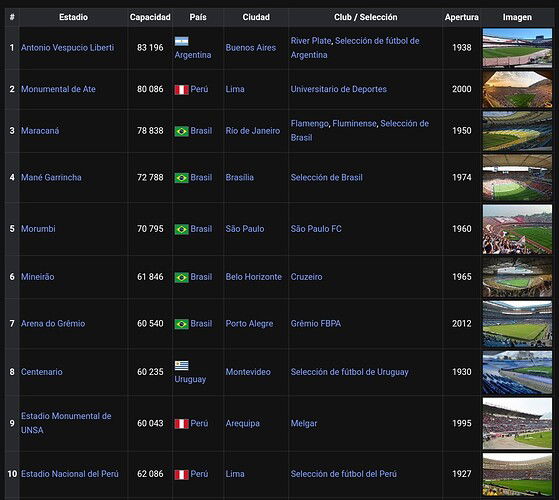Open the Centenario stadium link
The width and height of the screenshot is (559, 500).
(41, 372)
